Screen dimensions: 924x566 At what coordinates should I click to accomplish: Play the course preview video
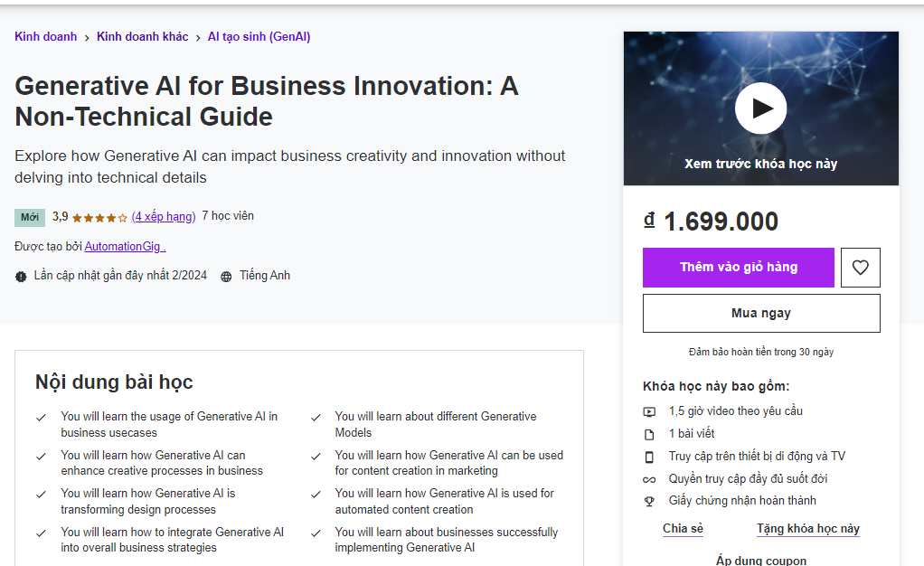[x=761, y=108]
